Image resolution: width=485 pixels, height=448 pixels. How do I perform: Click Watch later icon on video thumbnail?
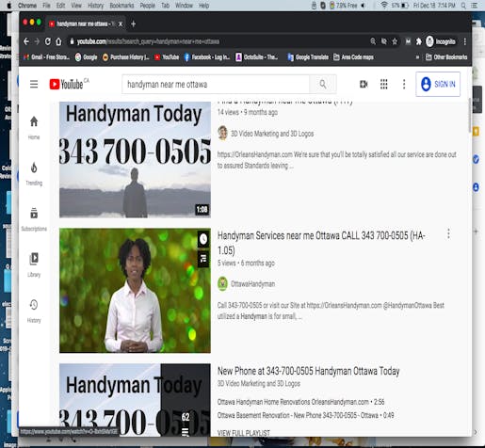(x=203, y=239)
